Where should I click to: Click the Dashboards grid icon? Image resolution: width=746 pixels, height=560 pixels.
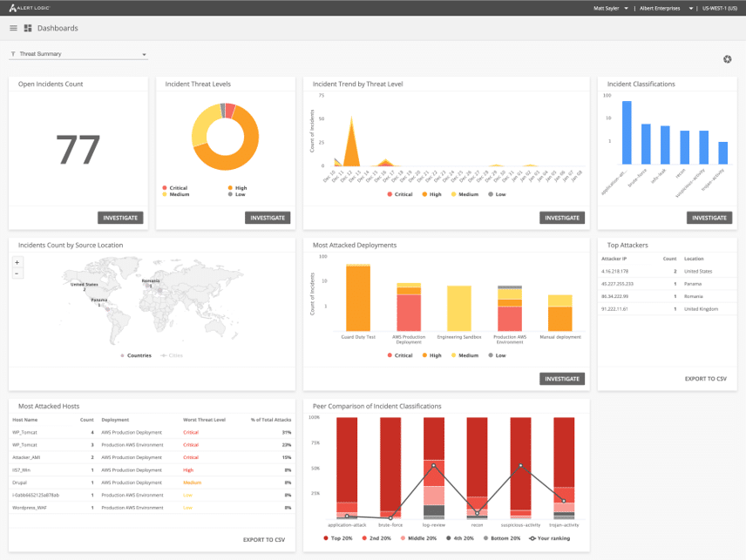(28, 28)
